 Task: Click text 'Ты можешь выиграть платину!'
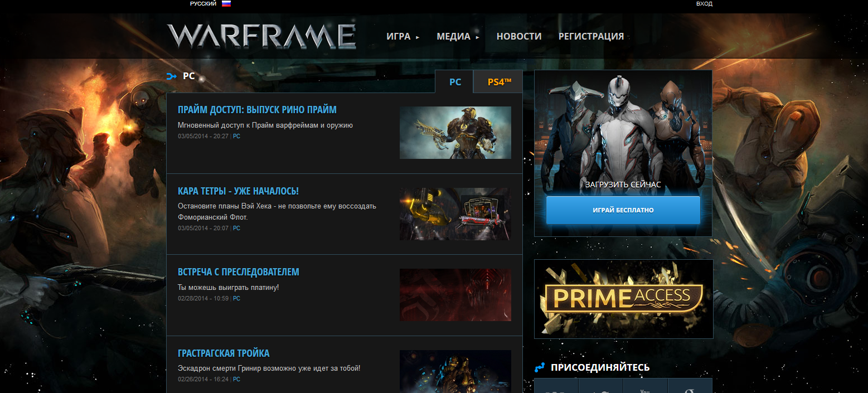[228, 288]
